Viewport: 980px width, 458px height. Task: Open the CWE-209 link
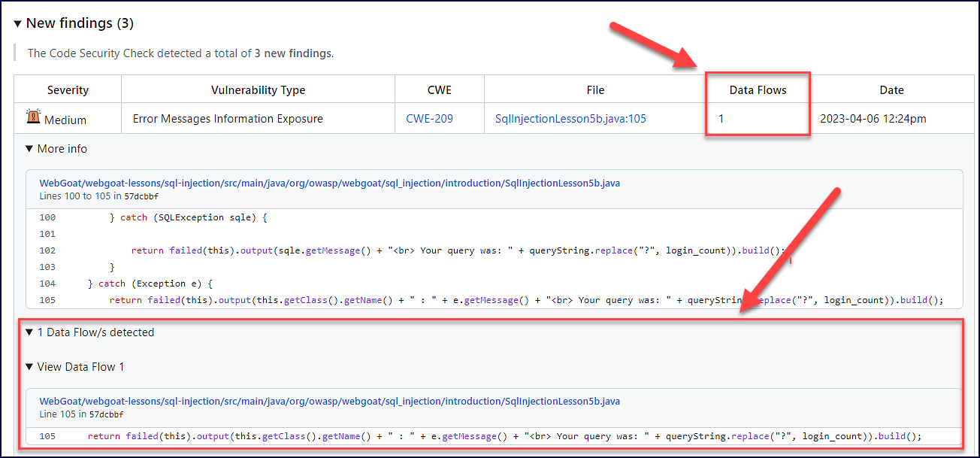(x=429, y=119)
